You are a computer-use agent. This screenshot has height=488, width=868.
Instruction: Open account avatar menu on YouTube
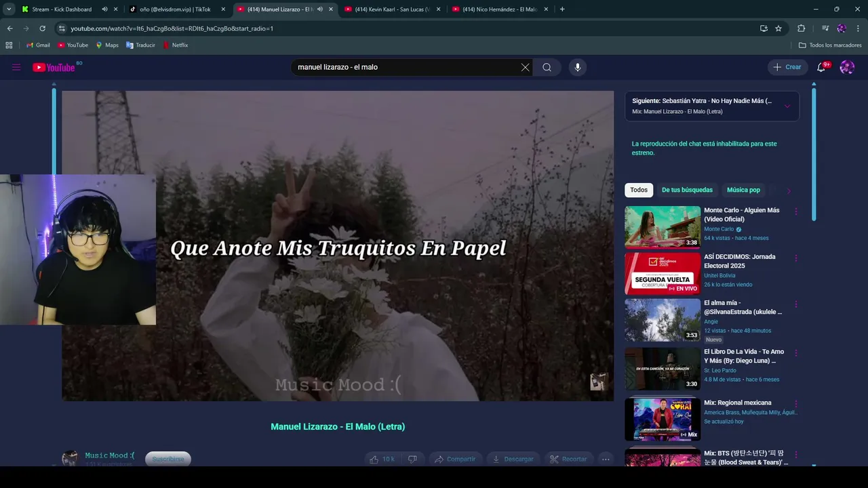tap(847, 67)
